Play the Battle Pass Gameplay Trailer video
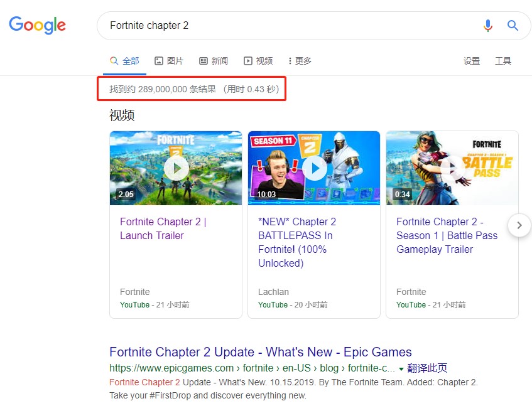 coord(452,168)
